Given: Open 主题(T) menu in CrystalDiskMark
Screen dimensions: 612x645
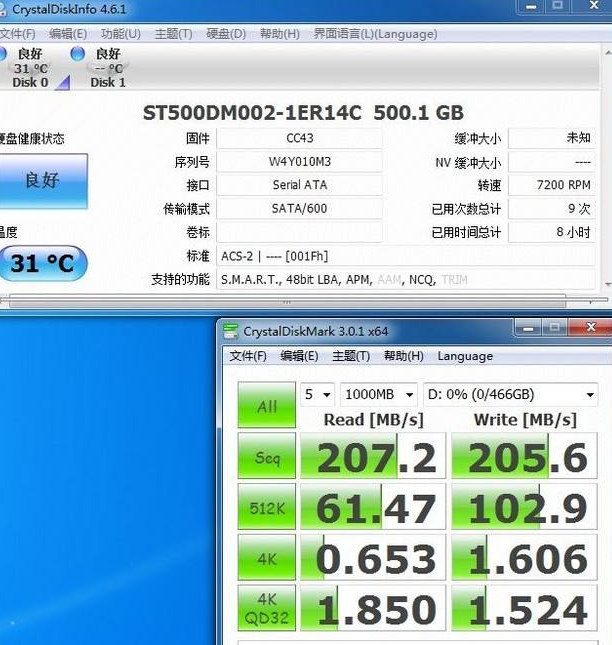Looking at the screenshot, I should click(x=351, y=356).
